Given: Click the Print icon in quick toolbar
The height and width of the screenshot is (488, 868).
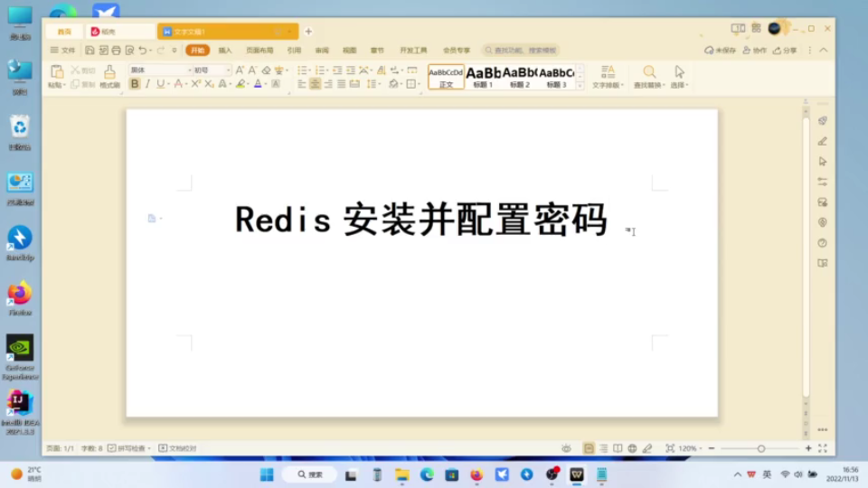Looking at the screenshot, I should tap(117, 51).
